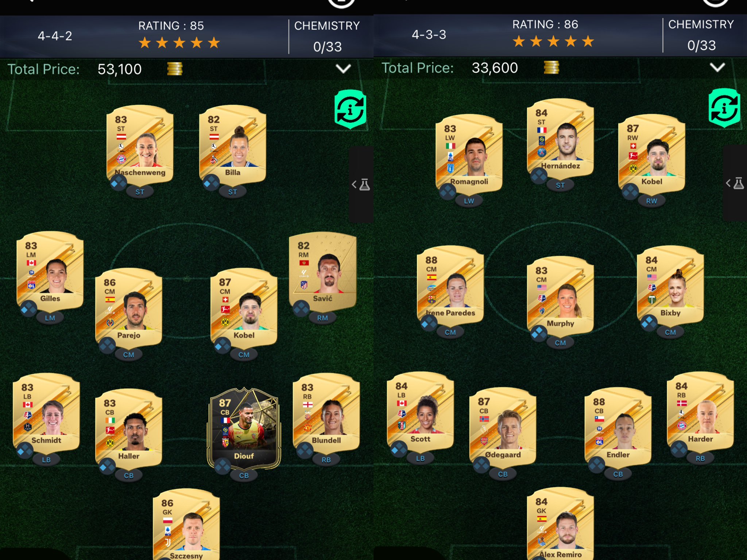Screen dimensions: 747x560
Task: Click the coin stack icon next to 33,600
Action: tap(551, 67)
